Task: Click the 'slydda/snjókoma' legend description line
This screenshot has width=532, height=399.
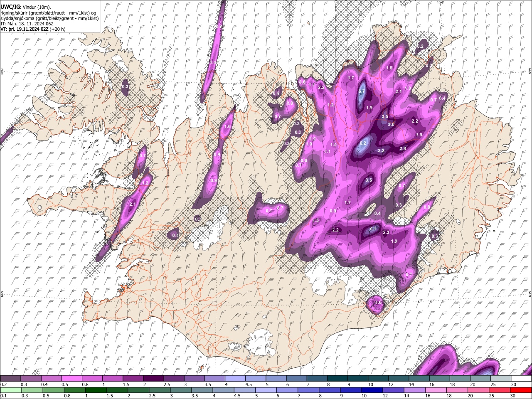Action: (x=49, y=18)
